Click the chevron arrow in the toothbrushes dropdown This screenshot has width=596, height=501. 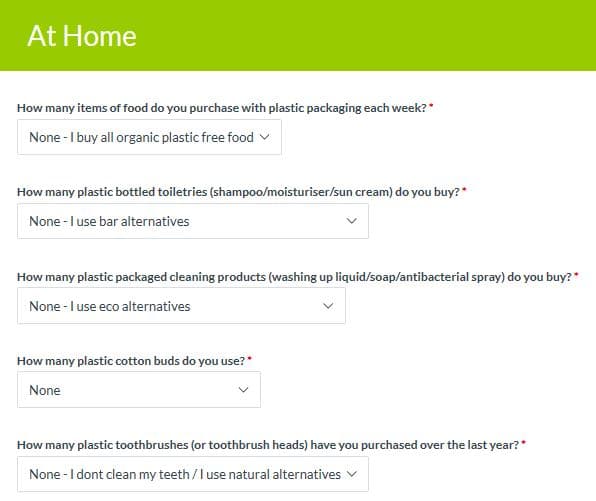click(352, 474)
